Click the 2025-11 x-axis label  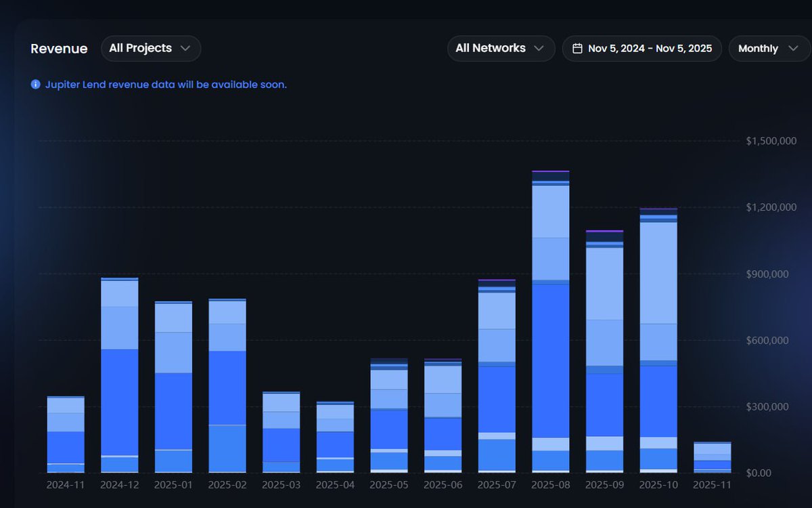pos(713,485)
